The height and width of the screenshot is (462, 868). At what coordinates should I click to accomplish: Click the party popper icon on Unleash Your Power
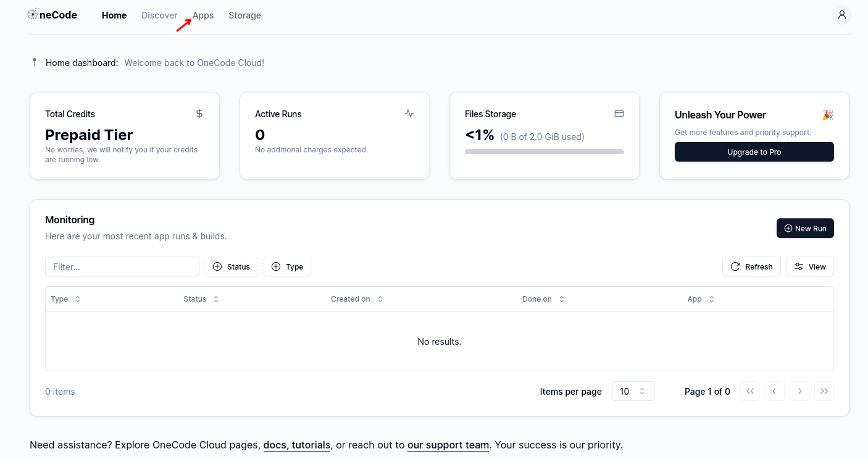click(x=828, y=114)
